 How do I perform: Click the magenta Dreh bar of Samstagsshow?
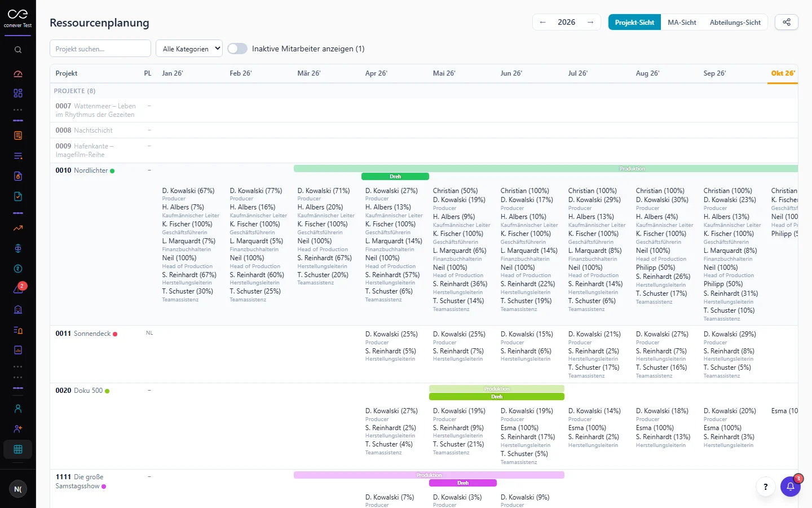[x=463, y=483]
